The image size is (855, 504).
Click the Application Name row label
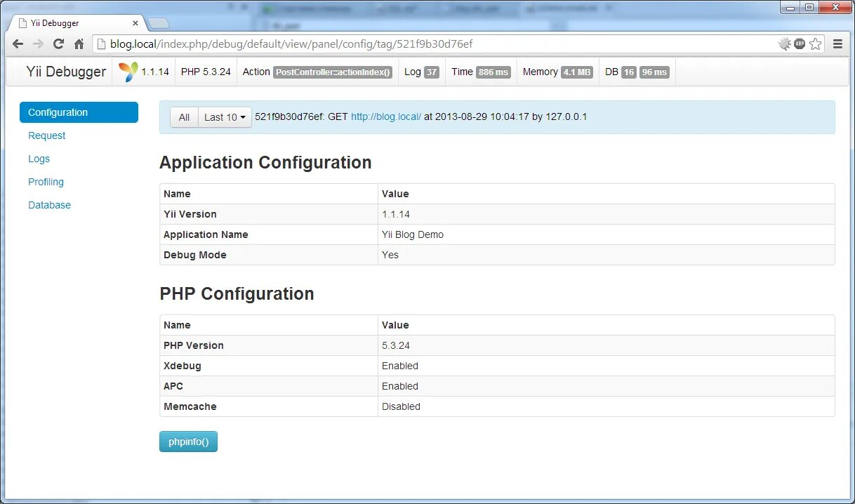pos(206,234)
